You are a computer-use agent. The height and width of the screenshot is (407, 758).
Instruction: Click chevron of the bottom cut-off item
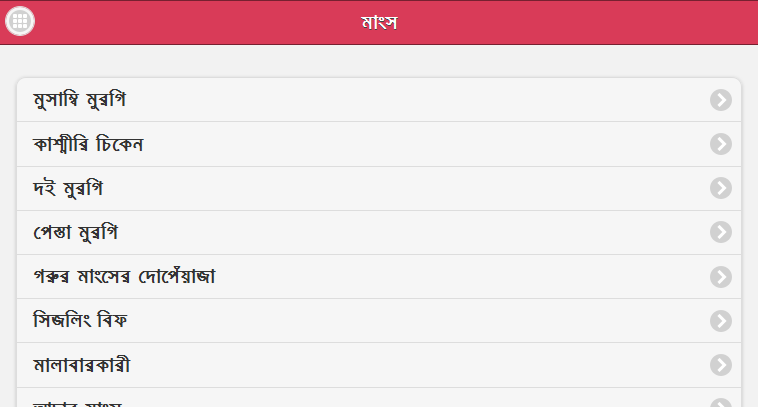(x=721, y=402)
